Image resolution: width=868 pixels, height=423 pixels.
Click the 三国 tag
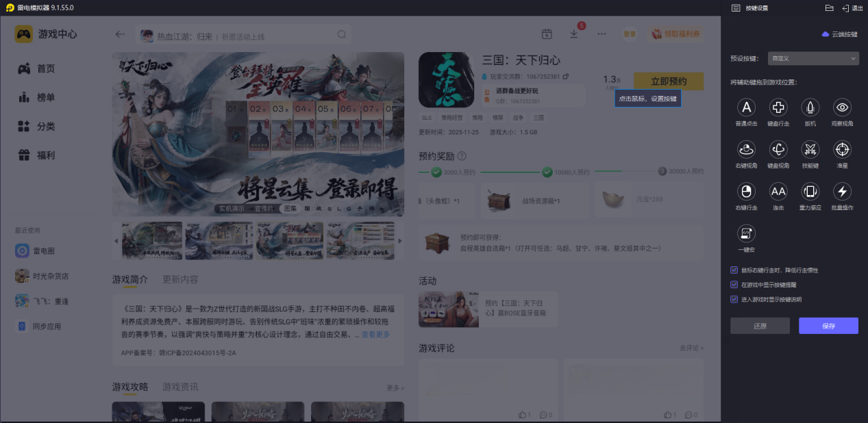point(538,118)
